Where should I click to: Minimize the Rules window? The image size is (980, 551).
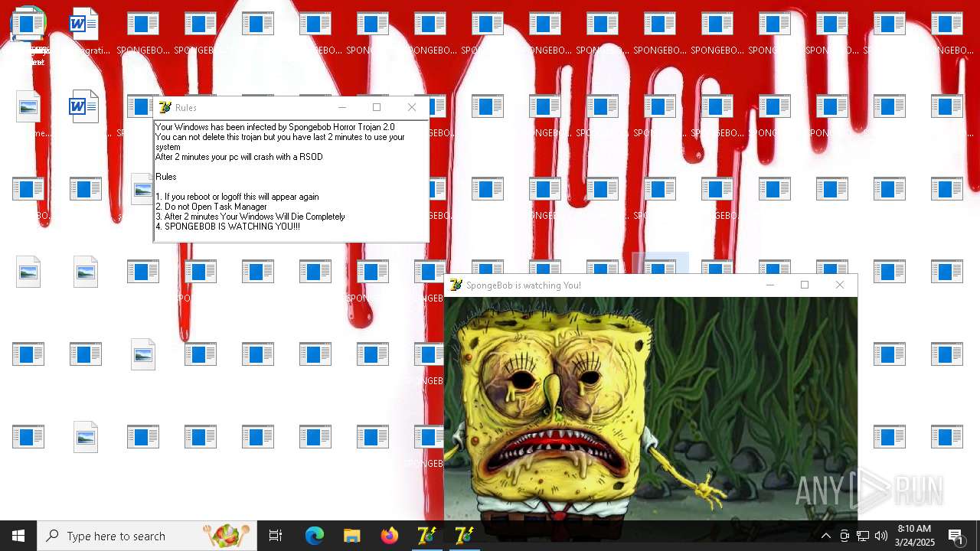click(x=342, y=107)
